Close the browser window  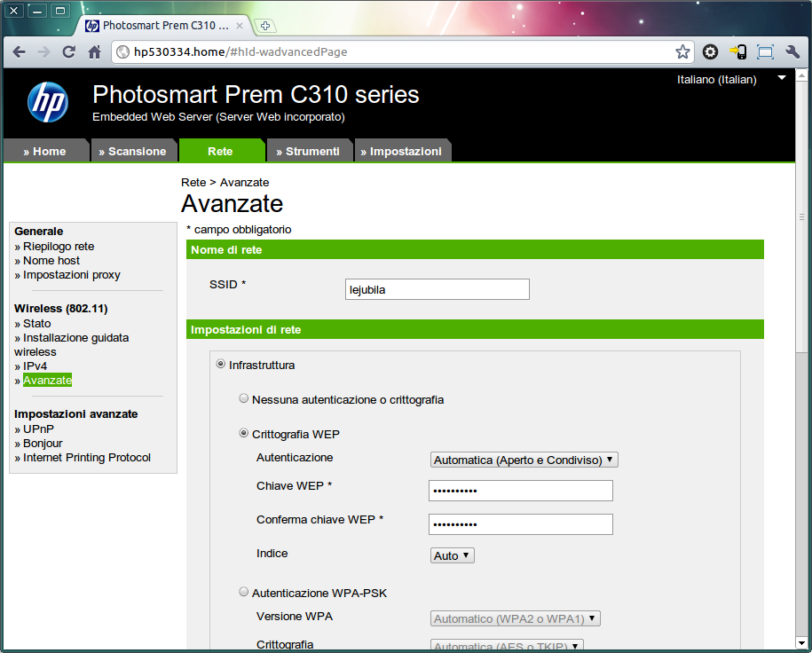point(14,11)
